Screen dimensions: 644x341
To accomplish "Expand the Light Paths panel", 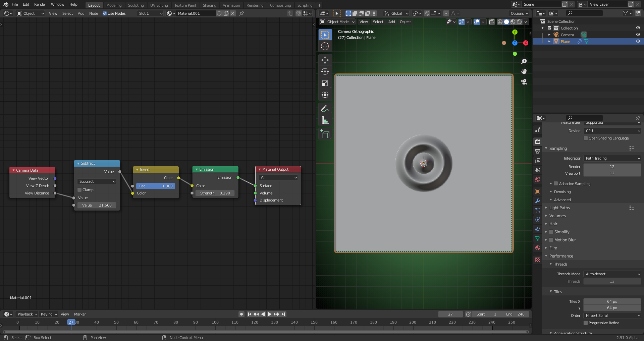I will (559, 208).
